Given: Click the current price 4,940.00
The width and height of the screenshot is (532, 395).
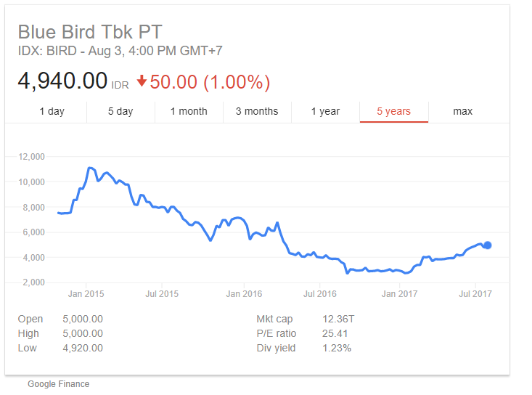Looking at the screenshot, I should coord(63,81).
